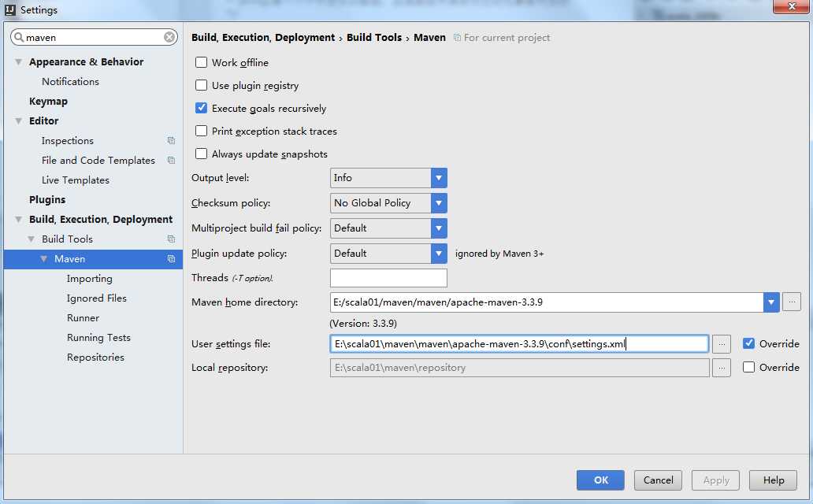Open Keymap settings page
Screen dimensions: 813x504
click(48, 101)
